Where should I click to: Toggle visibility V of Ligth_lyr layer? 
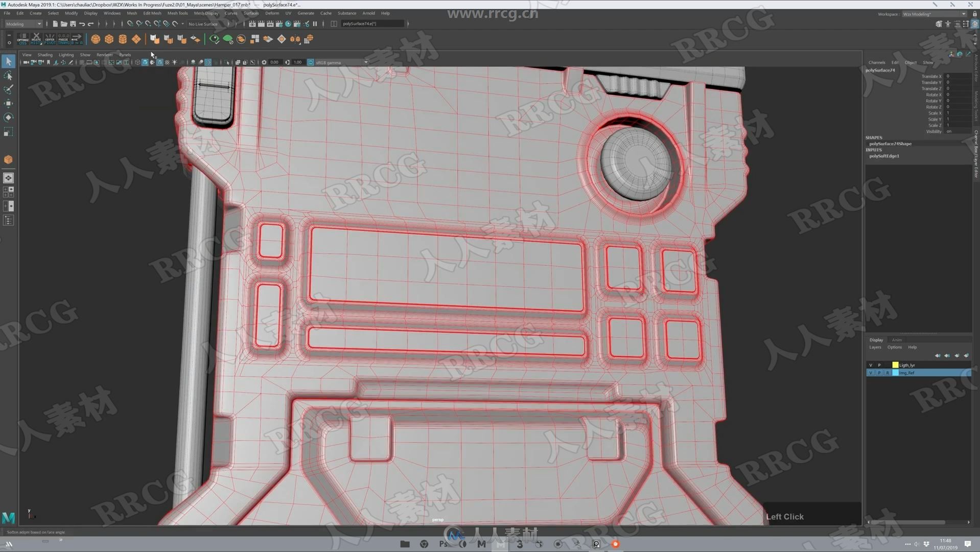pos(871,365)
